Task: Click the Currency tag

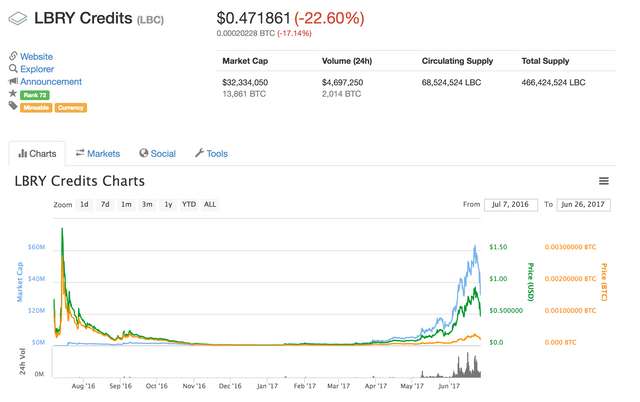Action: pyautogui.click(x=71, y=108)
